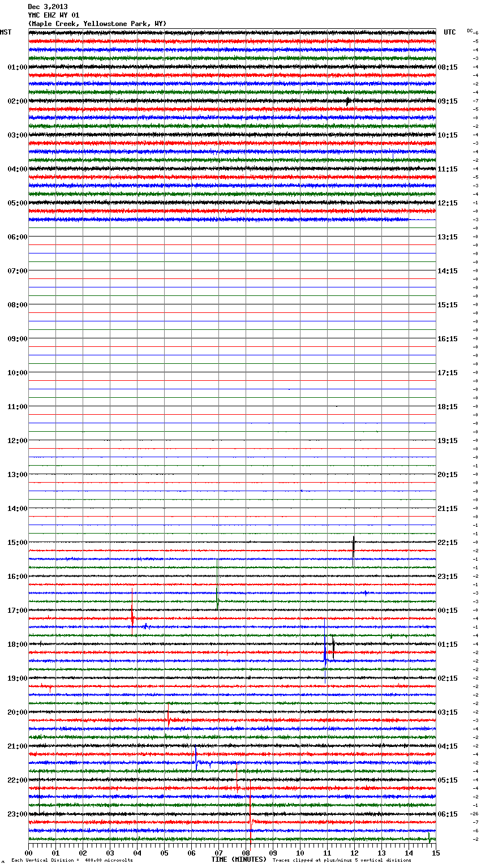
Task: Click the blue spike just below 21:00 trace
Action: point(196,758)
